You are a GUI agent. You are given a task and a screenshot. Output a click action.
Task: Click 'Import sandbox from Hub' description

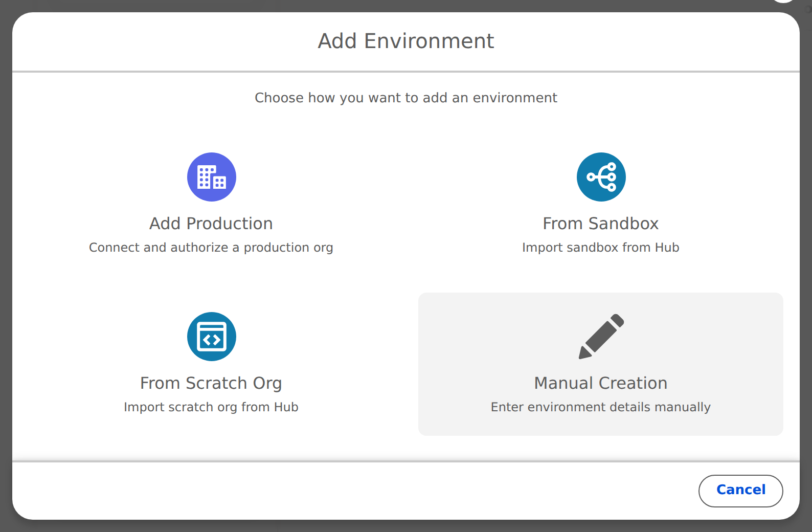(601, 248)
